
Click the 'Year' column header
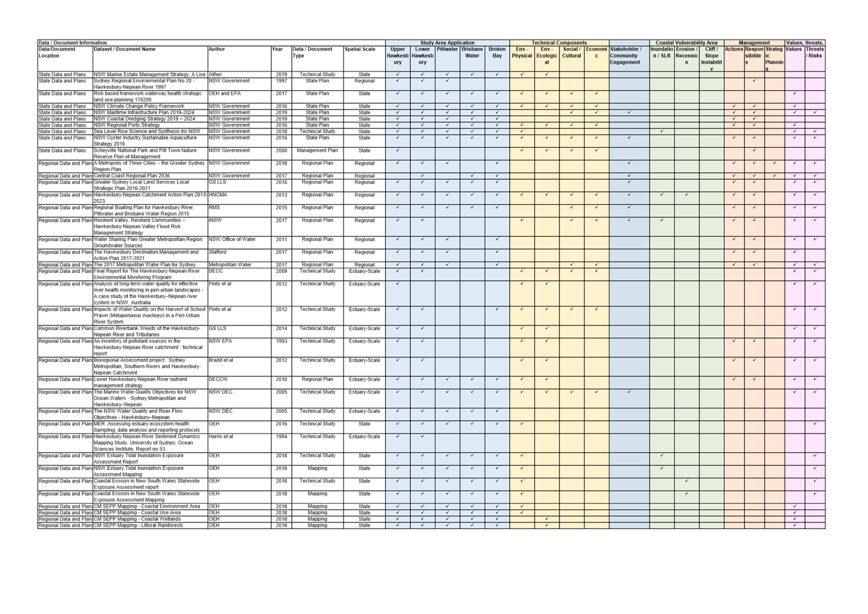click(x=281, y=58)
